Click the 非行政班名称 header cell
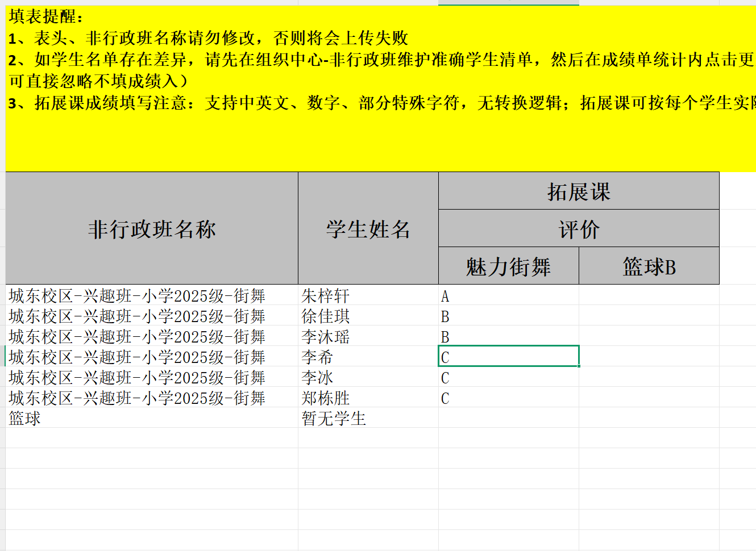 tap(152, 228)
